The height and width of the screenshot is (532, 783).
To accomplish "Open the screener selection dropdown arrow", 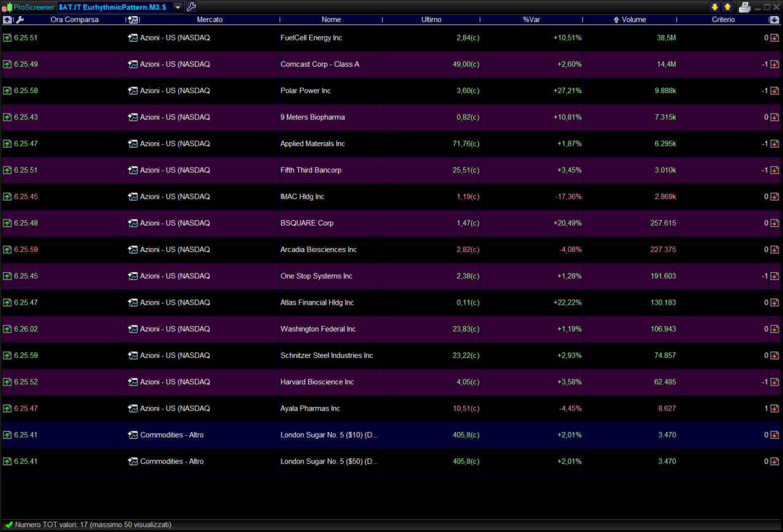I will pyautogui.click(x=178, y=7).
